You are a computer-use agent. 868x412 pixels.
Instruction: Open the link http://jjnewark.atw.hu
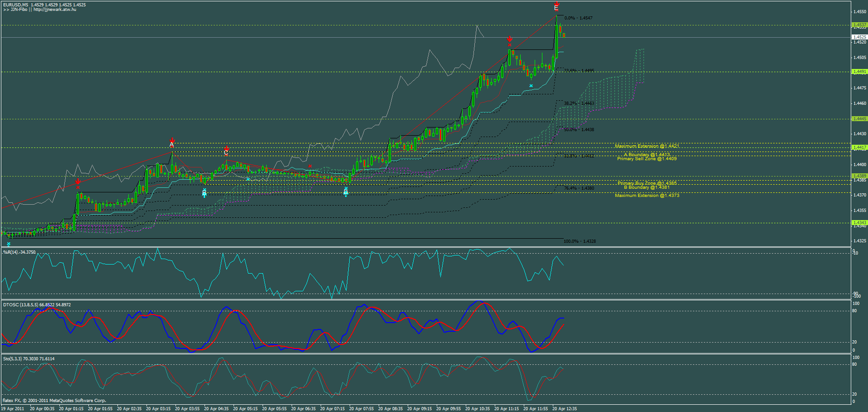(x=54, y=10)
